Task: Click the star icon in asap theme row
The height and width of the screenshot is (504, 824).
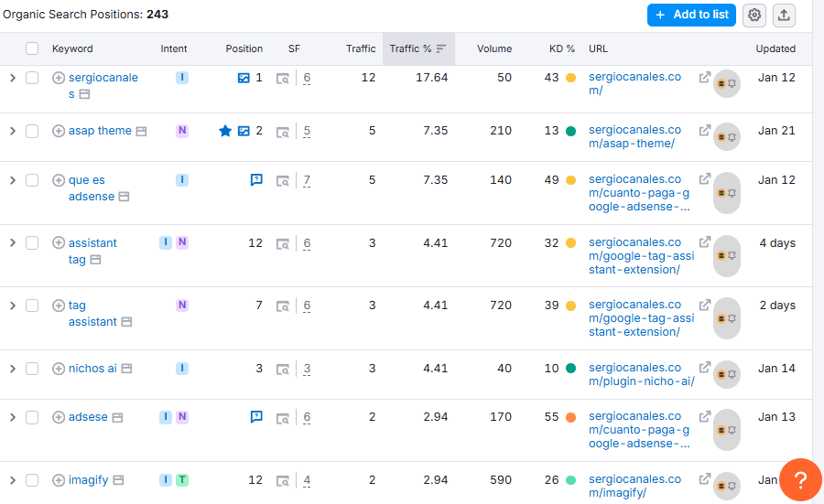Action: coord(225,131)
